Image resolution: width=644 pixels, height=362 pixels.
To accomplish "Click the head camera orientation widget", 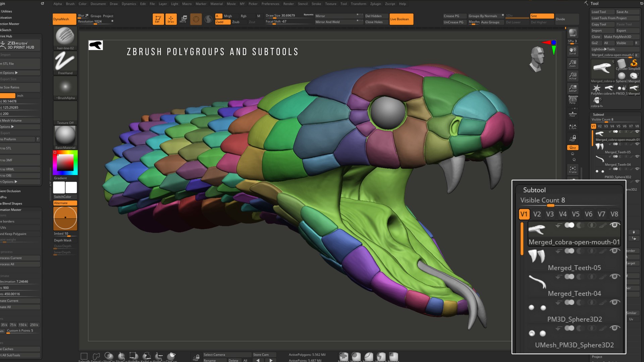I will [537, 59].
